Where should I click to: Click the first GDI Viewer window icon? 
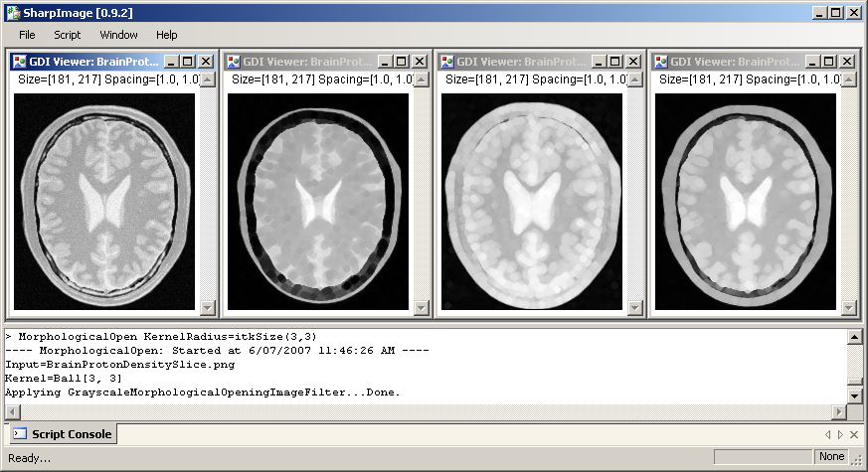pos(19,62)
